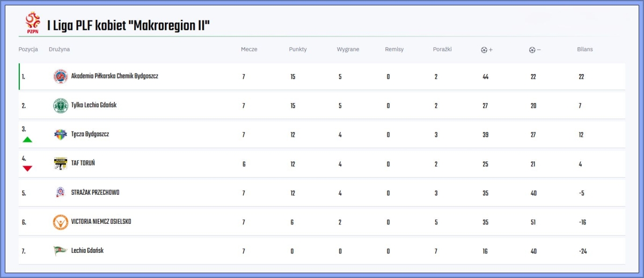The width and height of the screenshot is (644, 278).
Task: Click the Tęcza Bydgoszcz team logo
Action: (60, 135)
